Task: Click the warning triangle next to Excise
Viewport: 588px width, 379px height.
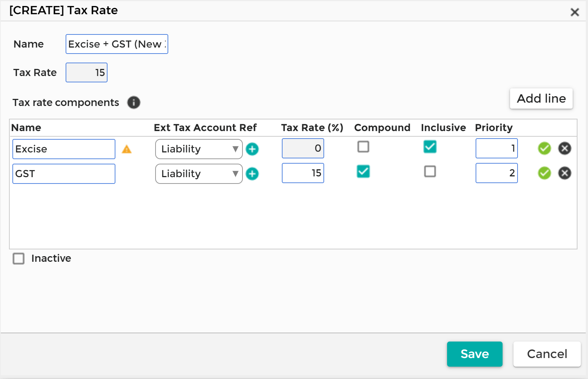Action: 127,149
